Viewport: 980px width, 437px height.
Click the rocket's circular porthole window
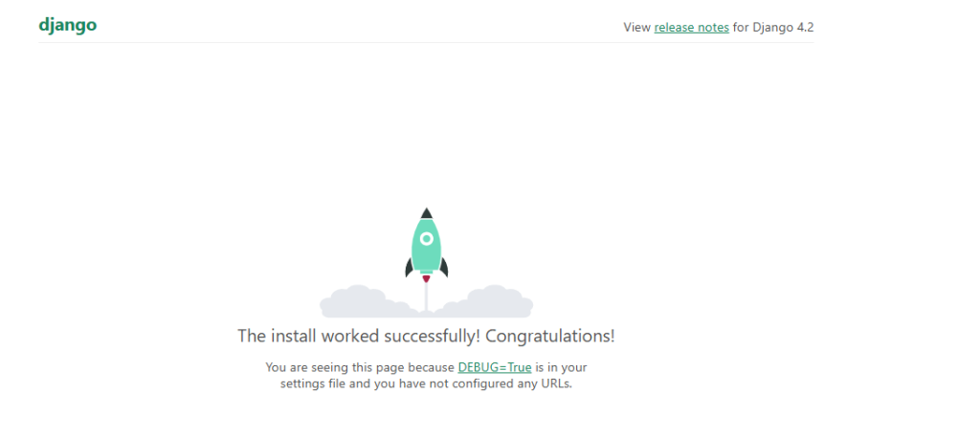click(426, 237)
